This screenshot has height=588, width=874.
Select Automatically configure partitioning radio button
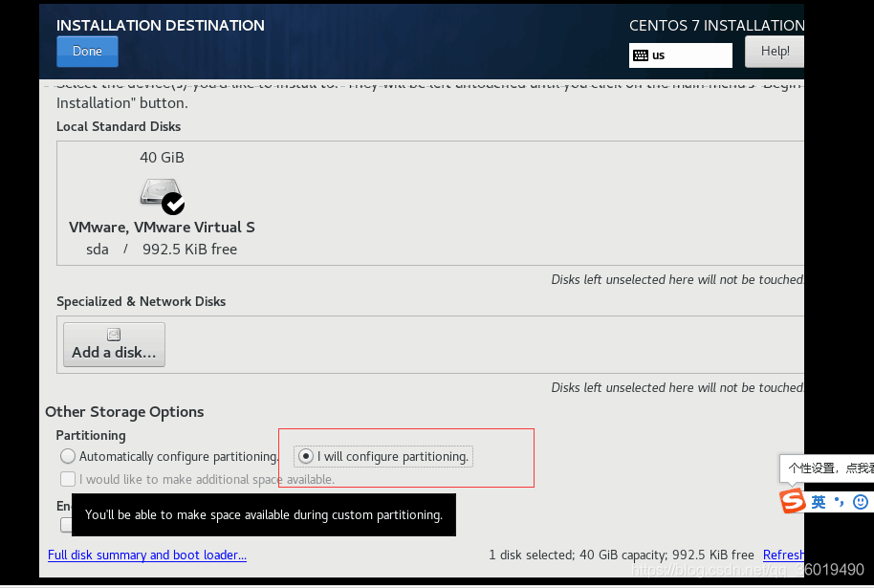pos(68,456)
